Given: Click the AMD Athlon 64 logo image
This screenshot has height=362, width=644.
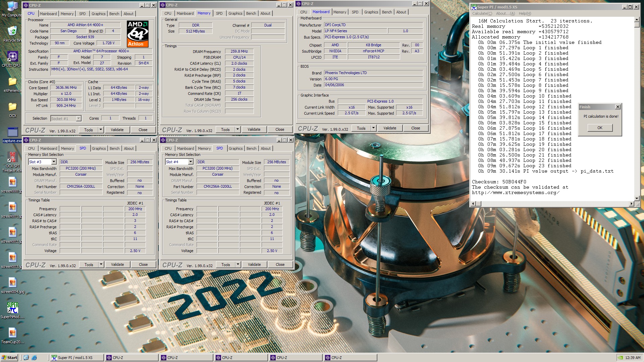Looking at the screenshot, I should pos(138,34).
